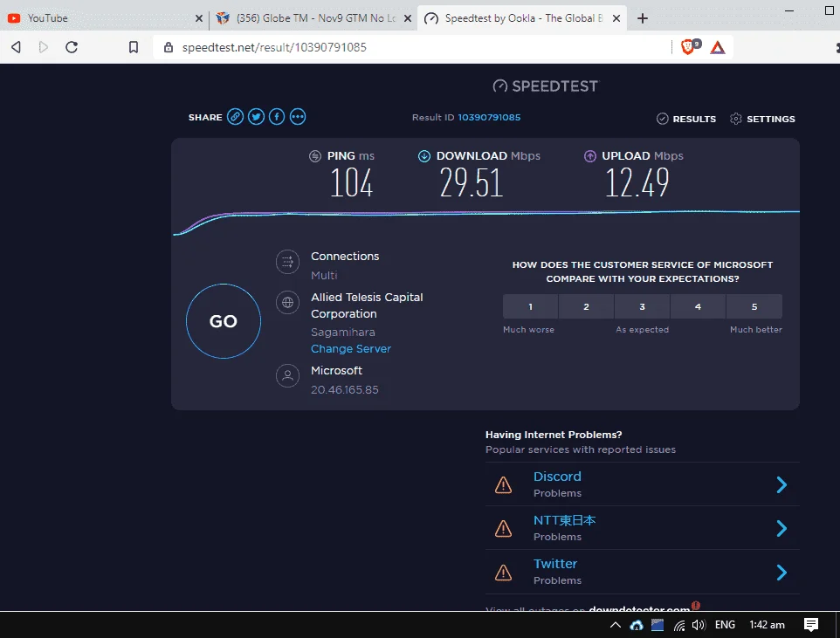Open Brave Rewards triangle icon
The width and height of the screenshot is (840, 638).
click(718, 48)
